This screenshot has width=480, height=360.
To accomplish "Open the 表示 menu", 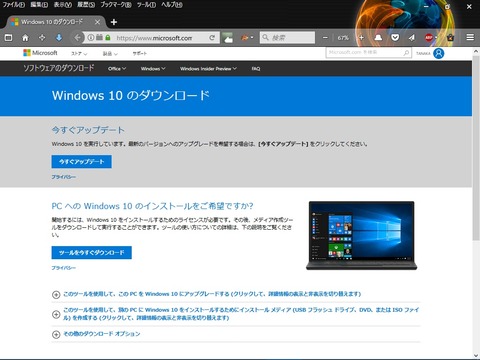I will pyautogui.click(x=63, y=5).
